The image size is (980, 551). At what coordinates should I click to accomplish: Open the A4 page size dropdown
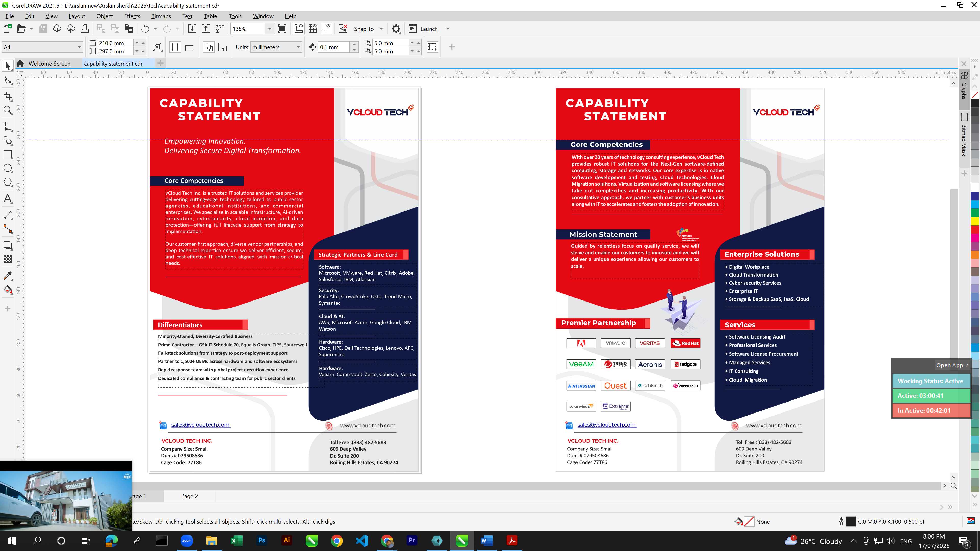[x=79, y=47]
